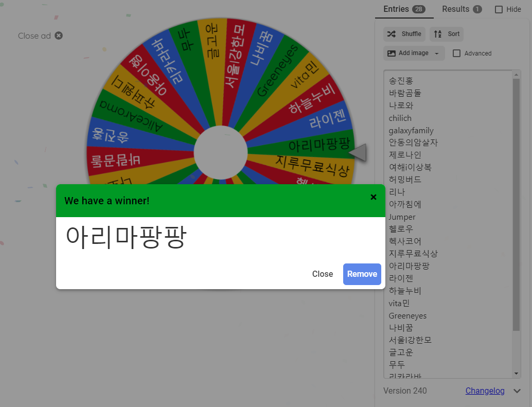
Task: Click Close in the winner dialog
Action: coord(322,274)
